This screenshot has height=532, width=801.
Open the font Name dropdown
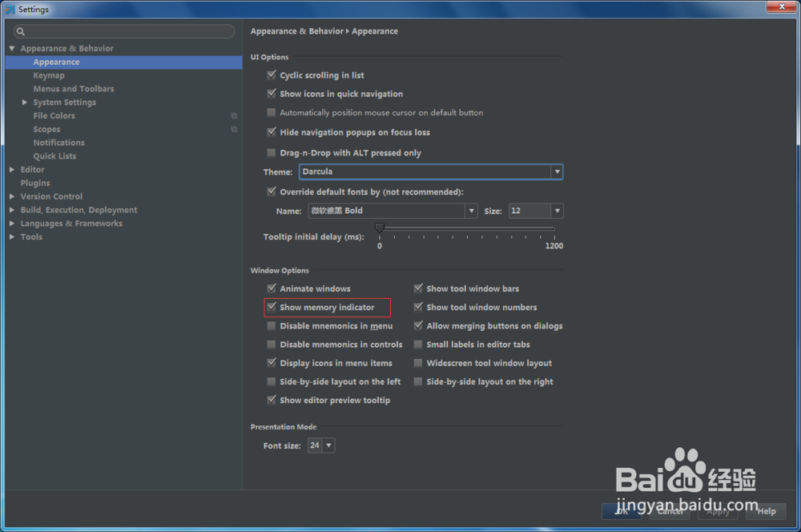392,211
